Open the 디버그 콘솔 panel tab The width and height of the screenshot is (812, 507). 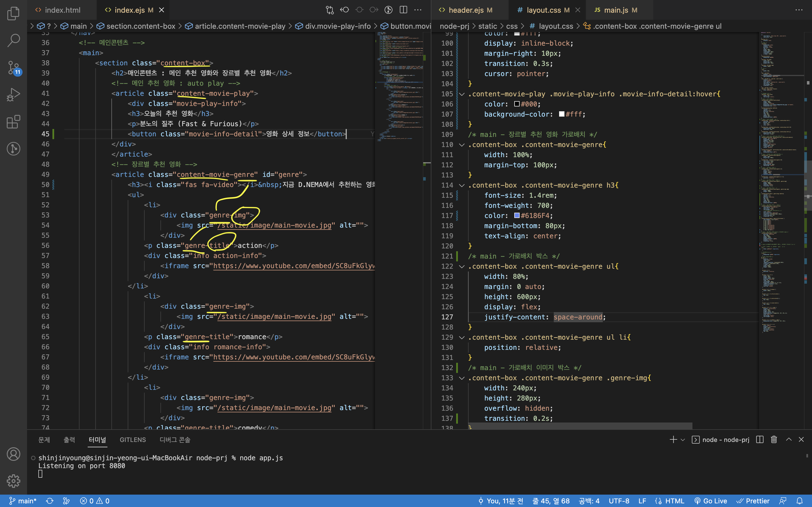[x=175, y=440]
